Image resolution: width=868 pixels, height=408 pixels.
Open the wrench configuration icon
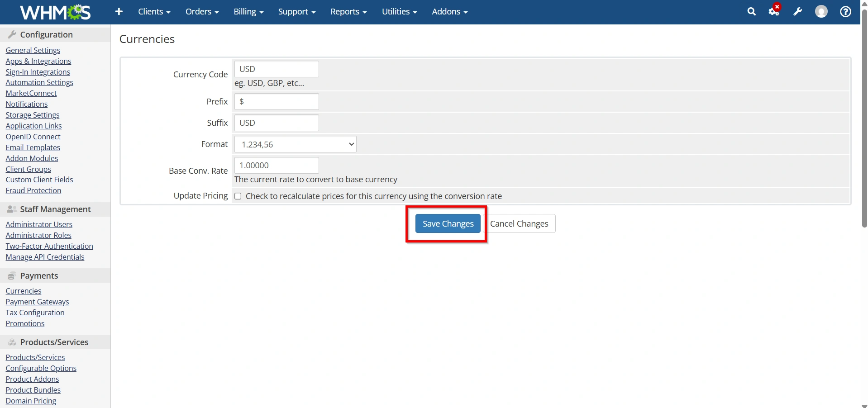pyautogui.click(x=797, y=12)
